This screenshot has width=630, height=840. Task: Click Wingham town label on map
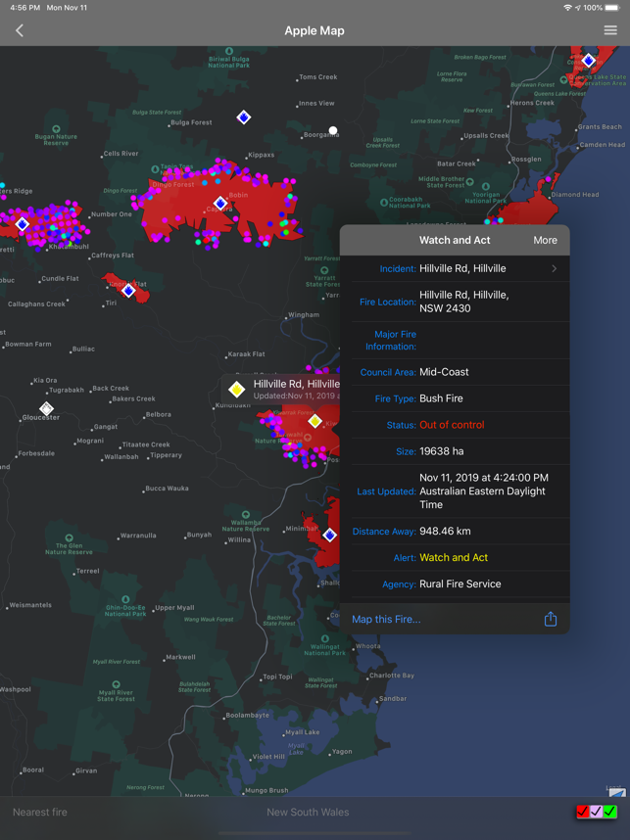(x=304, y=314)
